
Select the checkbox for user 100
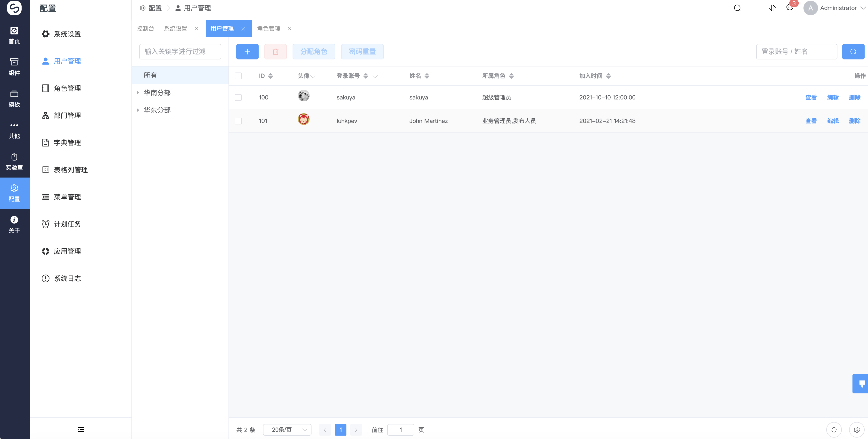tap(238, 97)
